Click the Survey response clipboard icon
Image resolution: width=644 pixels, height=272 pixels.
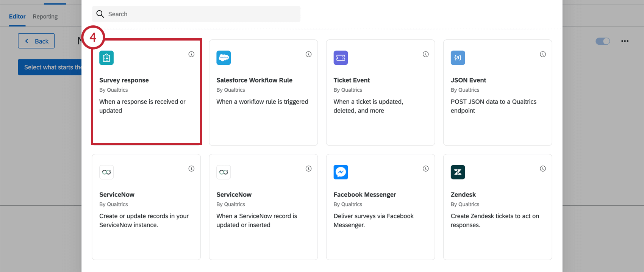(x=106, y=58)
